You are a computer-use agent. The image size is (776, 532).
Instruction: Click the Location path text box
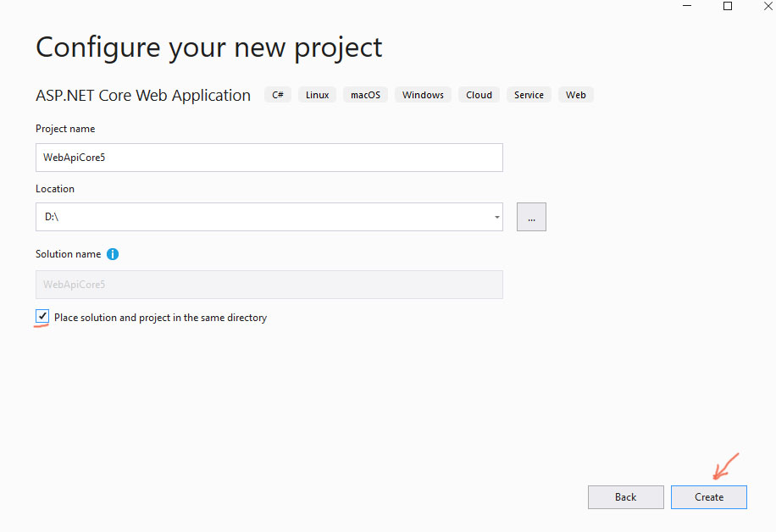(263, 217)
